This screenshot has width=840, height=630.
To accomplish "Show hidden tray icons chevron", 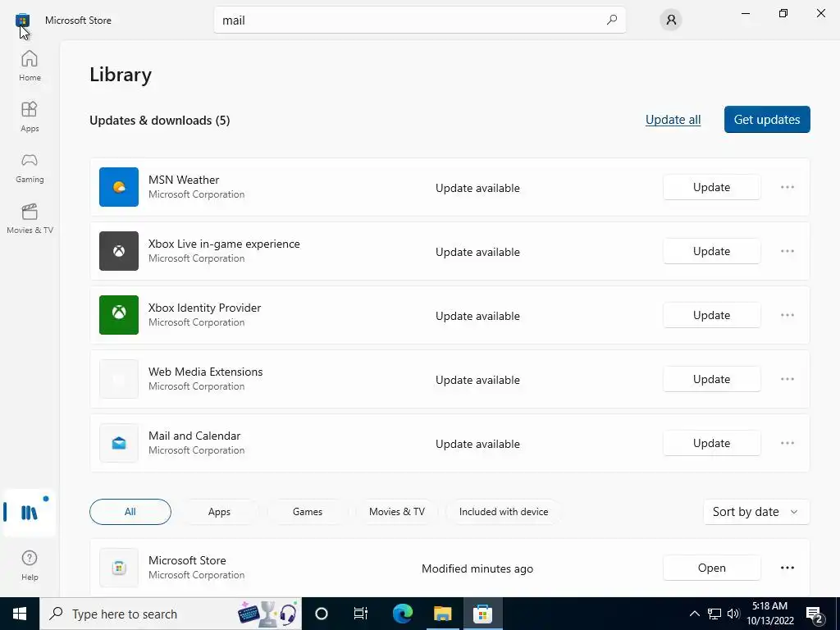I will point(694,614).
